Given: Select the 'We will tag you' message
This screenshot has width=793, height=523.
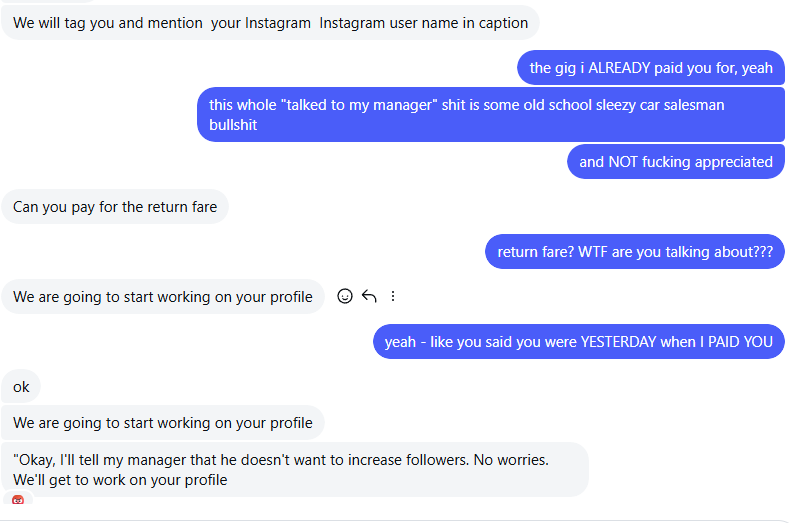Looking at the screenshot, I should click(x=270, y=23).
